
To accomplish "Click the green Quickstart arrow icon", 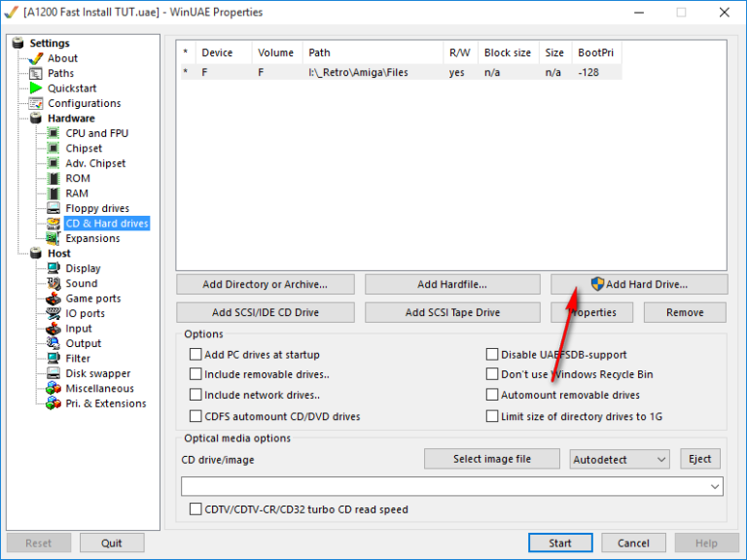I will (x=36, y=88).
